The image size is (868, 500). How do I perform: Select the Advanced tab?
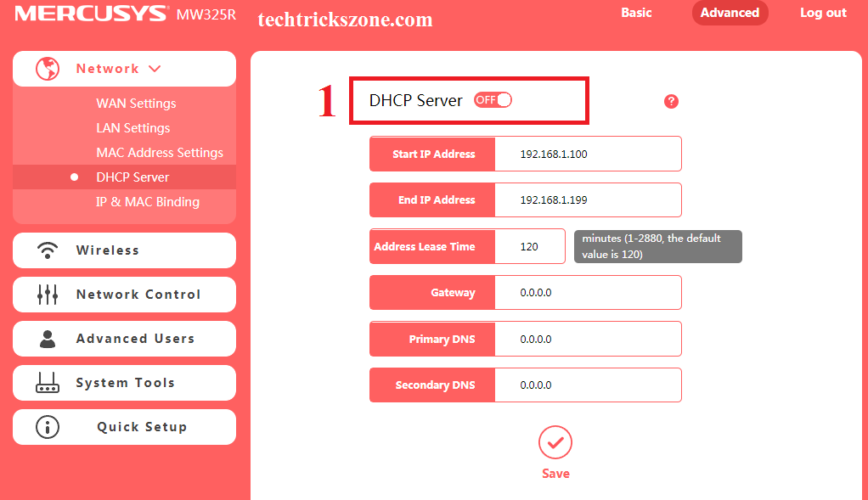[x=730, y=13]
